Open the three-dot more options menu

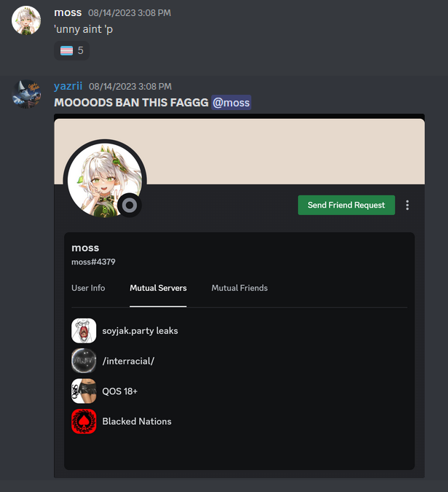(x=407, y=206)
